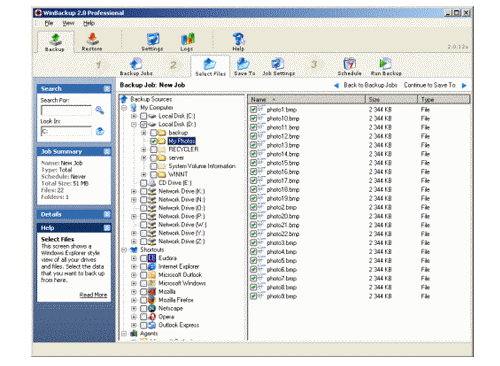
Task: Uncheck the My Photos folder checkbox
Action: point(153,141)
